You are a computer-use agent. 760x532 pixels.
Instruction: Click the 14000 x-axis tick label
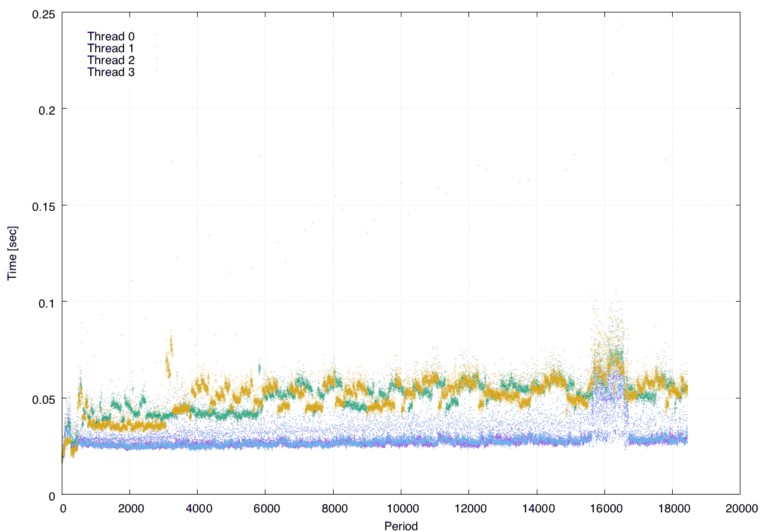tap(537, 508)
